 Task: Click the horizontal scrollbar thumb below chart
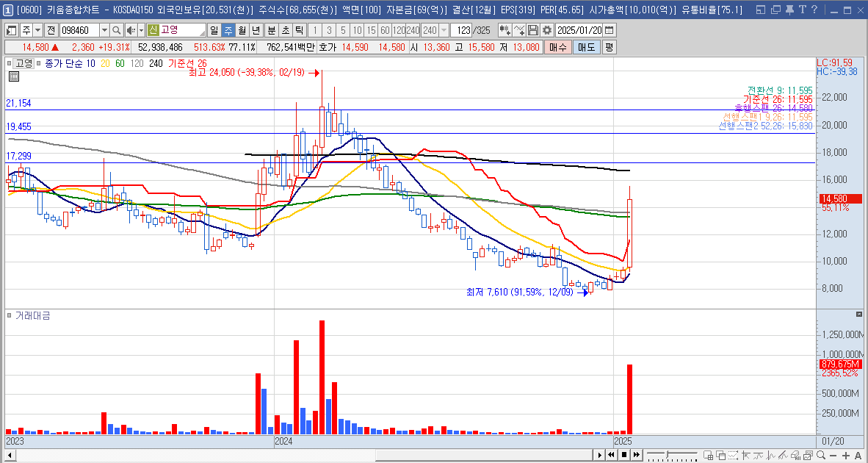tap(484, 455)
